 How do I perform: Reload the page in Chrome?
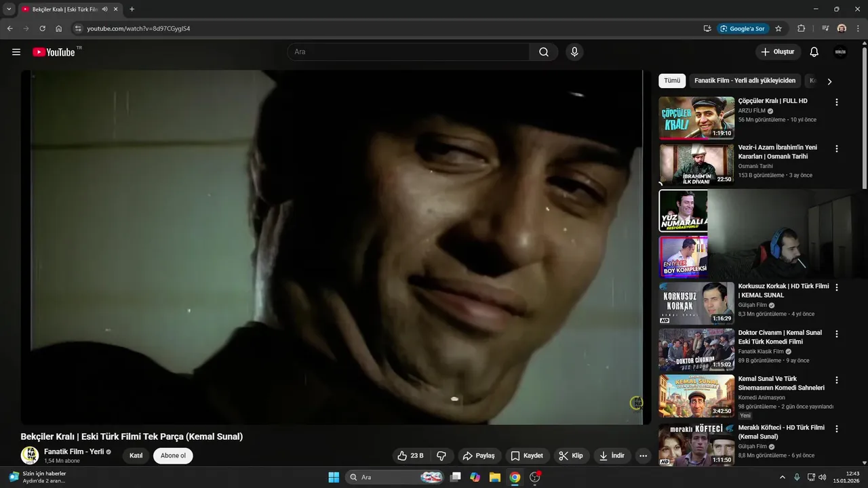42,28
